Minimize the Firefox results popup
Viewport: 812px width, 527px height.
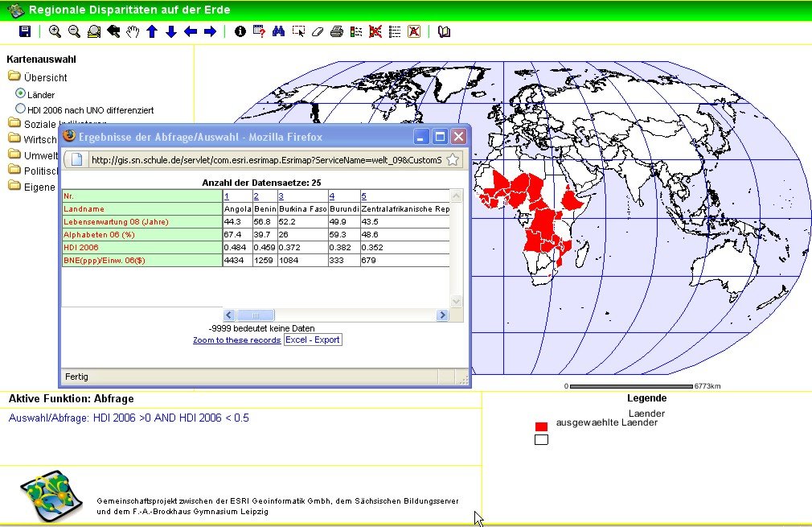click(x=421, y=137)
